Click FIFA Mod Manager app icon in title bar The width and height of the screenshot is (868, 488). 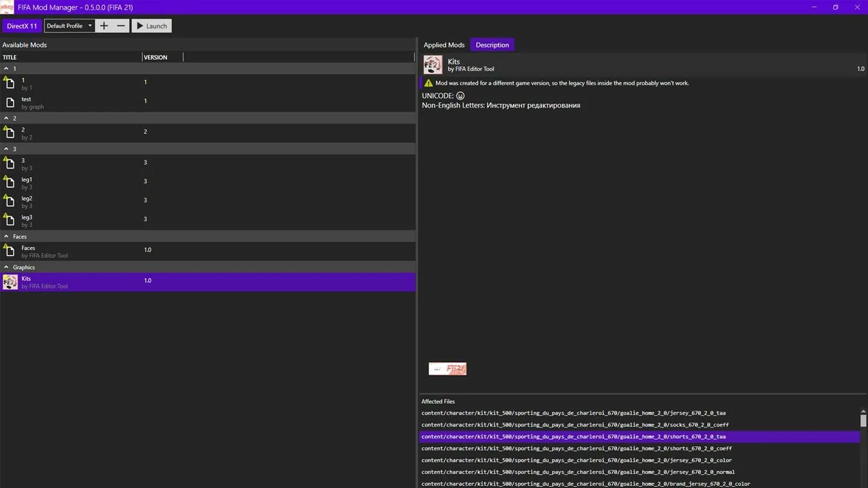7,7
